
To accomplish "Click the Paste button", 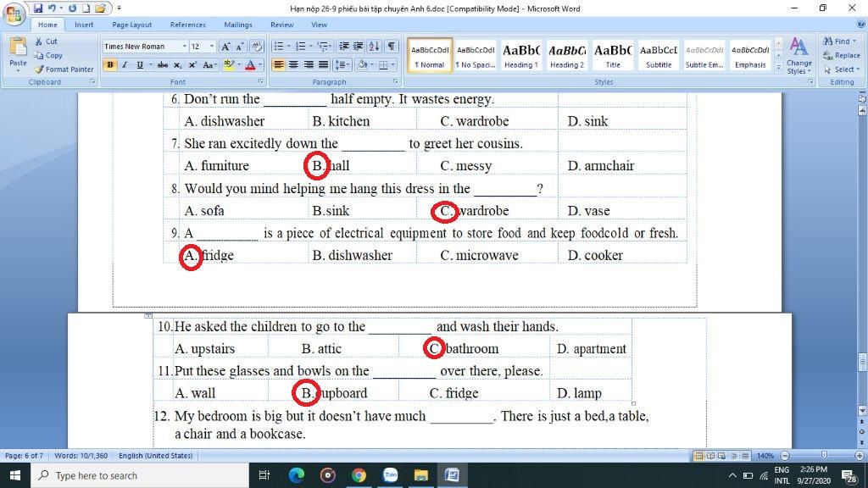I will 18,55.
